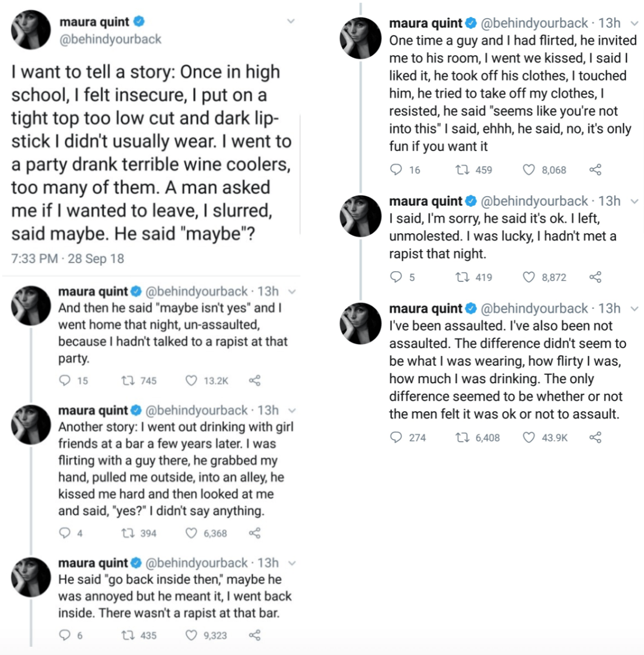Like the tweet with 8,068 likes
Viewport: 644px width, 655px height.
pos(529,170)
